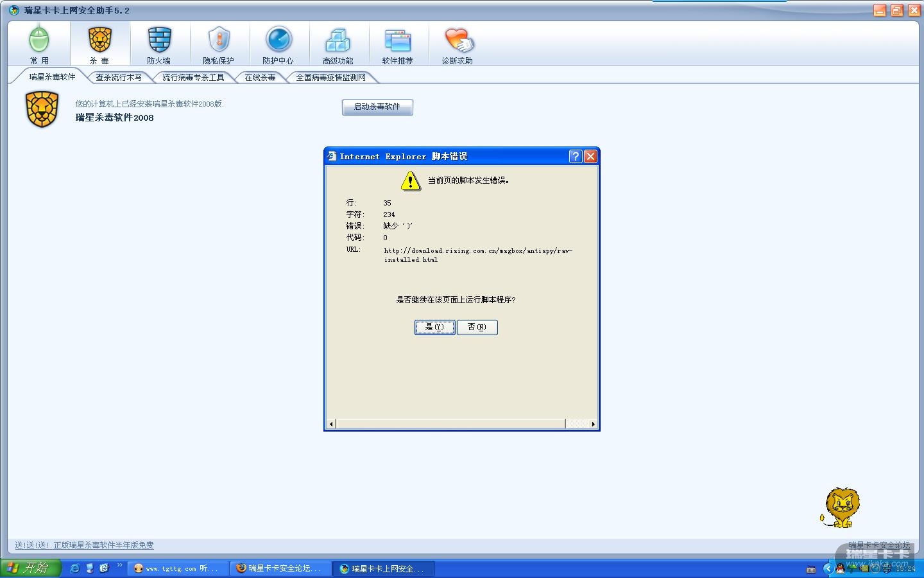The width and height of the screenshot is (924, 578).
Task: Click the help question-mark button in script error dialog
Action: click(576, 156)
